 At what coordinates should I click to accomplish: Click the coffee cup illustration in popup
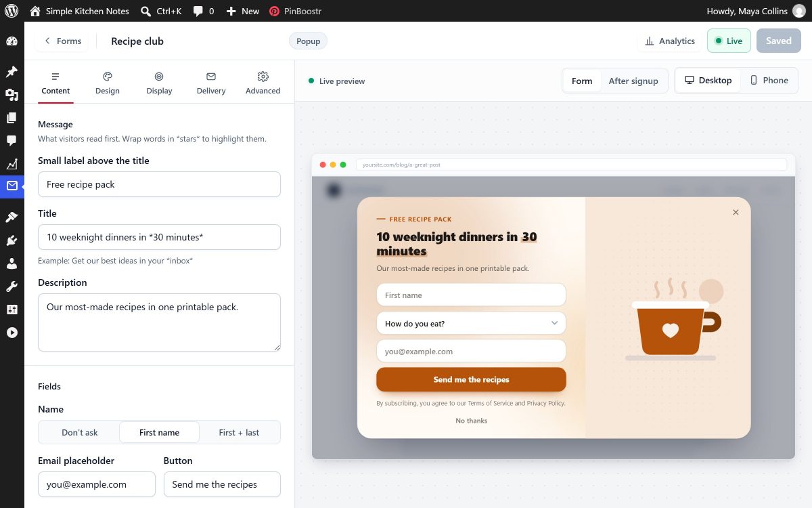pos(674,319)
